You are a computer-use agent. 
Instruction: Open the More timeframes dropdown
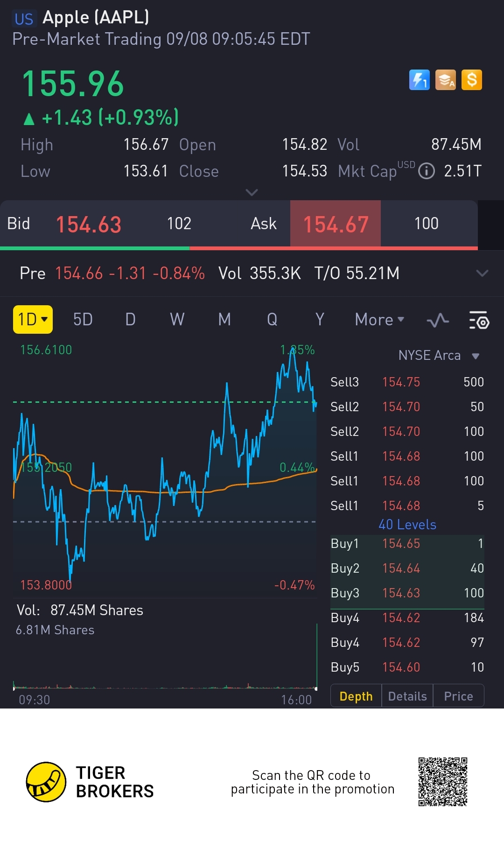tap(379, 320)
